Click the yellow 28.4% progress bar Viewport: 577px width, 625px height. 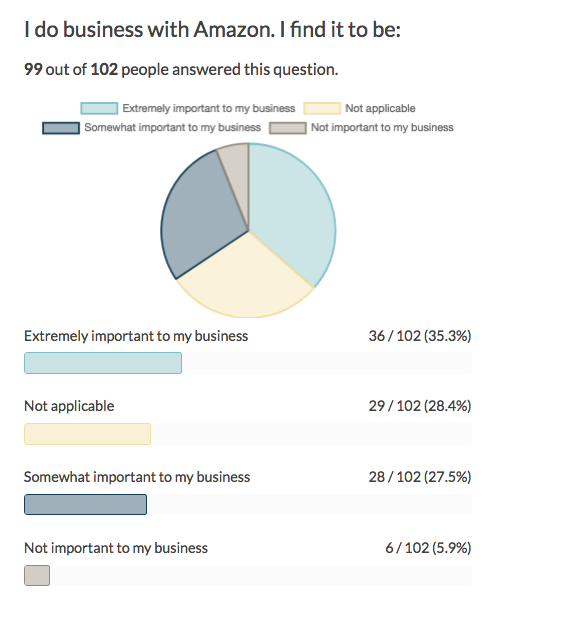click(x=87, y=434)
